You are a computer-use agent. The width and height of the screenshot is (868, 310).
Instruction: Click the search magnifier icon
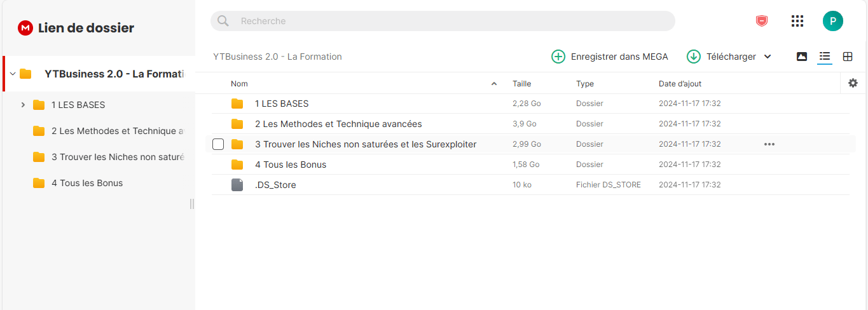pos(223,21)
